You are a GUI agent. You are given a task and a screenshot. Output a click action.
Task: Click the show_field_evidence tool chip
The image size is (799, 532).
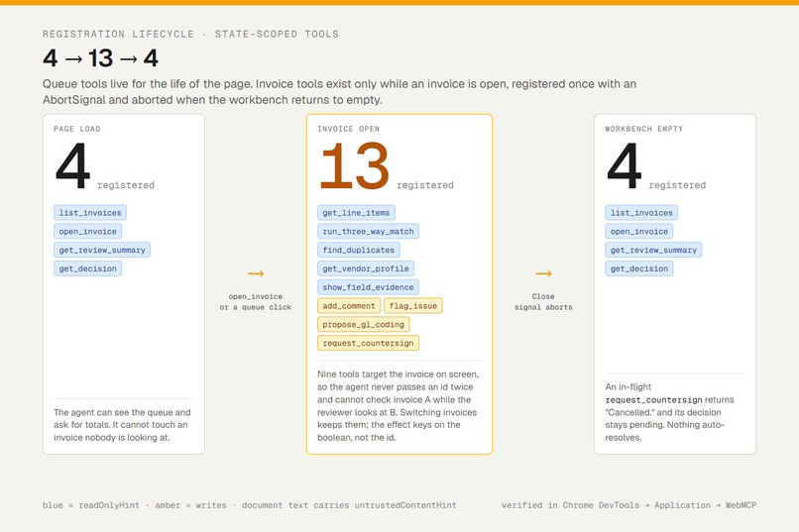click(368, 287)
